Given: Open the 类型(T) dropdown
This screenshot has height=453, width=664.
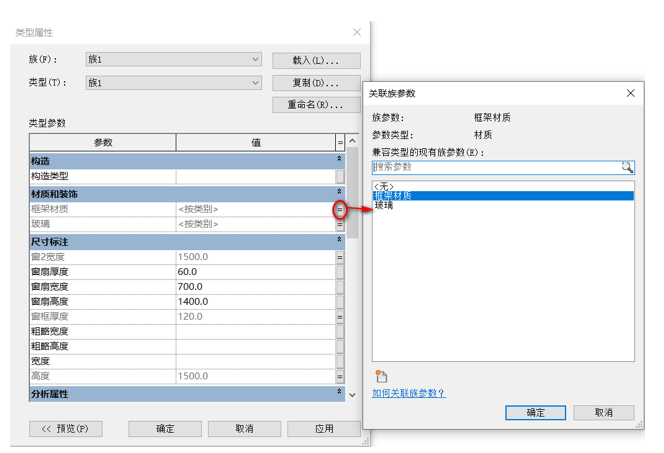Looking at the screenshot, I should [x=255, y=83].
